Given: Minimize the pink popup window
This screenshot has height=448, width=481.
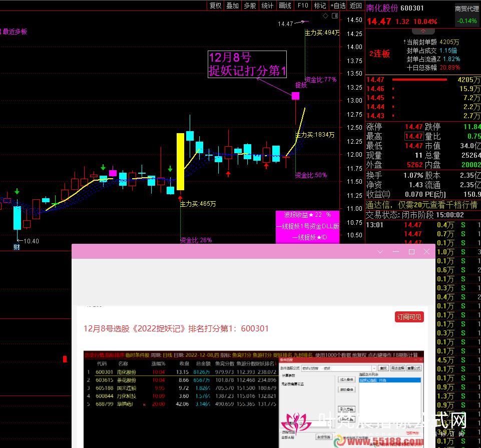Looking at the screenshot, I should tap(396, 252).
